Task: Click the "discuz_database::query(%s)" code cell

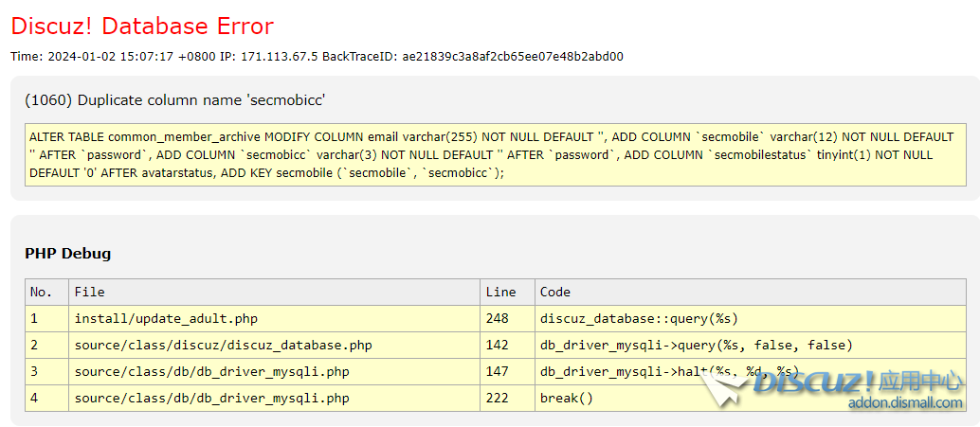Action: click(x=750, y=318)
